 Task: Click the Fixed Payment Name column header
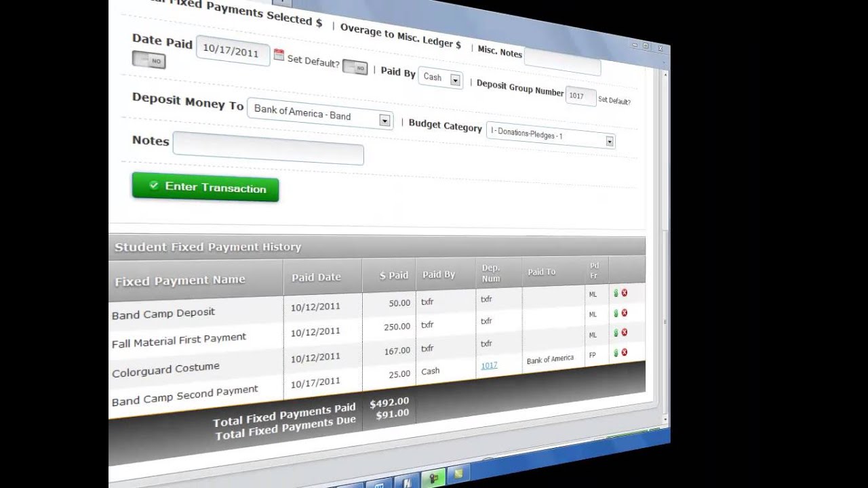tap(180, 281)
